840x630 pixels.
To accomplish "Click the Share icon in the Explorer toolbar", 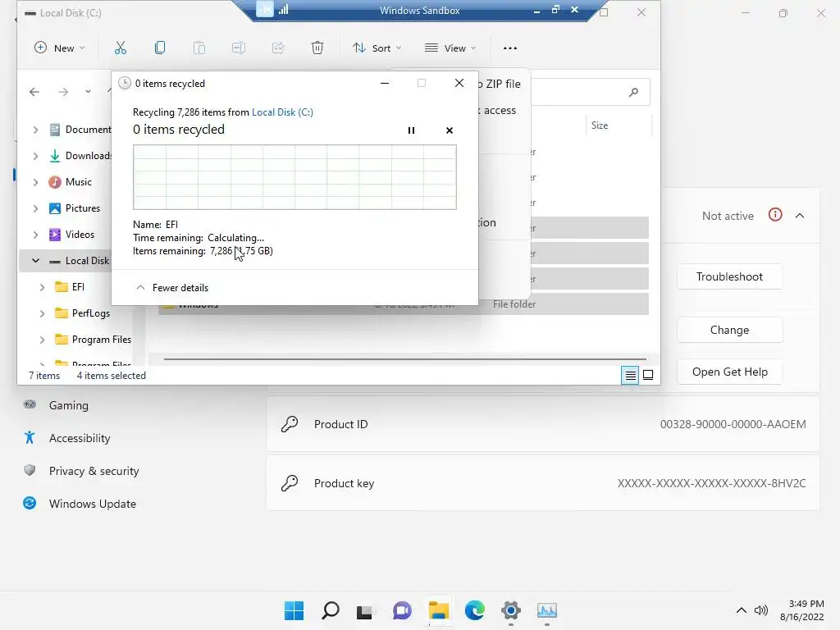I will coord(278,48).
